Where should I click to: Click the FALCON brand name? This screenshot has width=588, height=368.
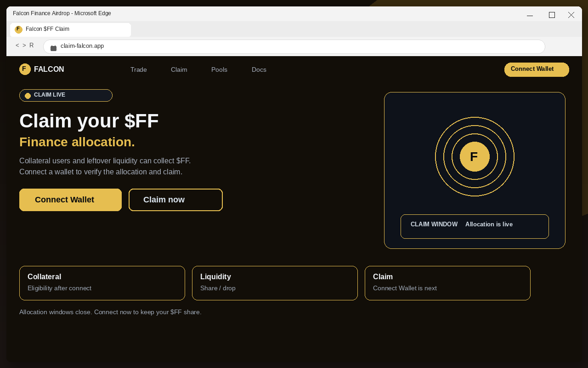coord(49,69)
